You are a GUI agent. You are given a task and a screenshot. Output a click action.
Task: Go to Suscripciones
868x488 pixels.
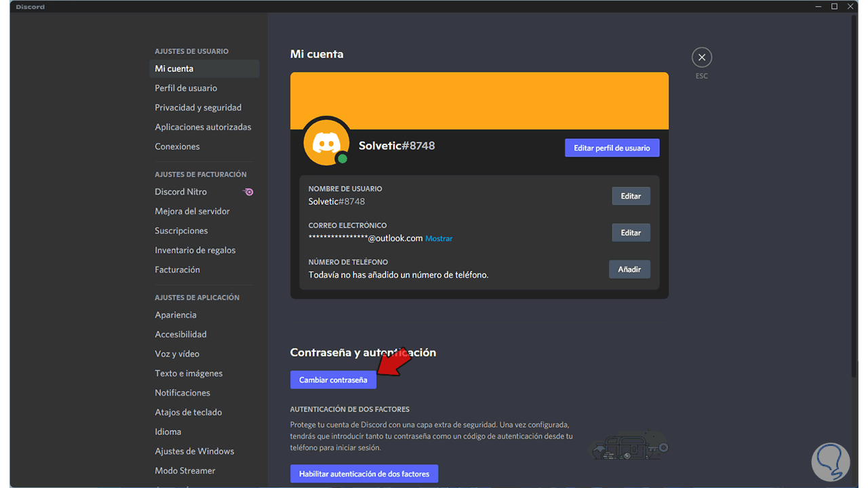click(x=204, y=231)
